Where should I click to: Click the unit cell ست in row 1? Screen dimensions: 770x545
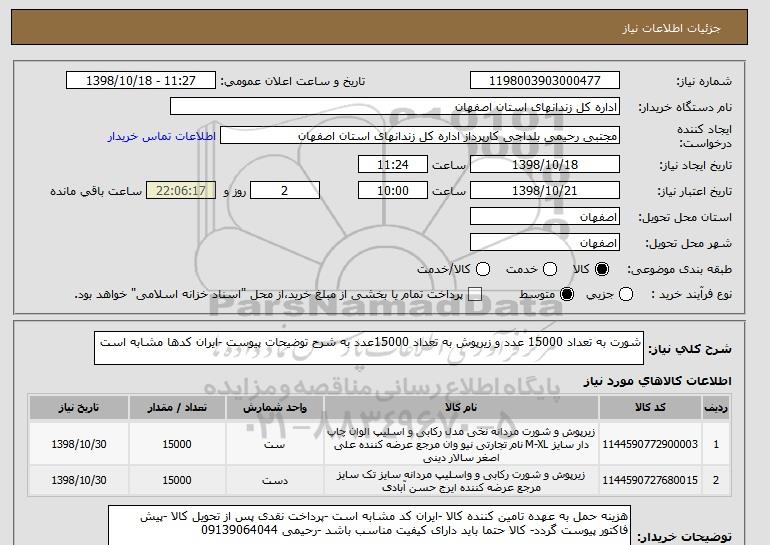[275, 444]
